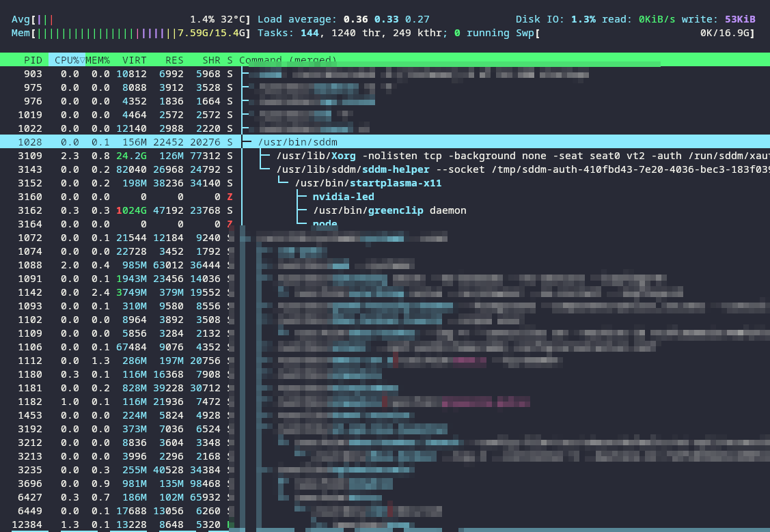Click the 1024G VIRT value of PID 3162

[131, 210]
